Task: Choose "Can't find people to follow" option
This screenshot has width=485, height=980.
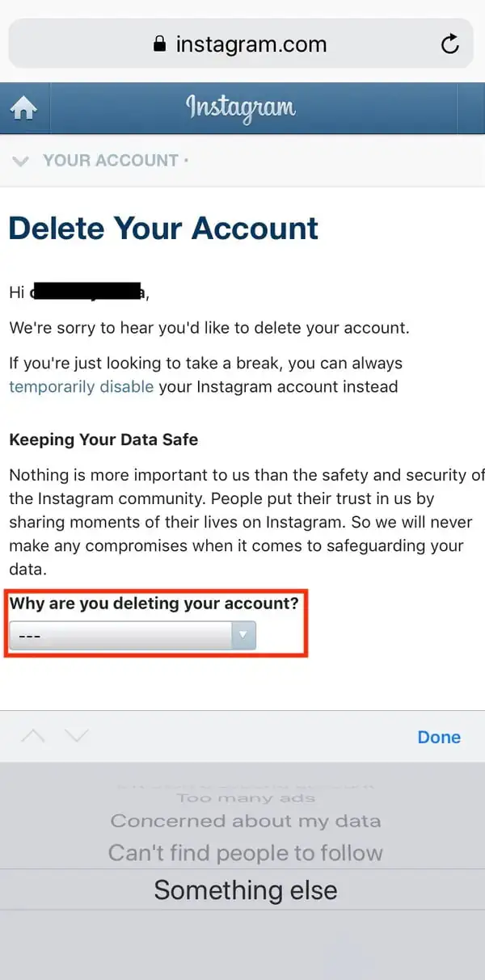Action: pyautogui.click(x=245, y=852)
